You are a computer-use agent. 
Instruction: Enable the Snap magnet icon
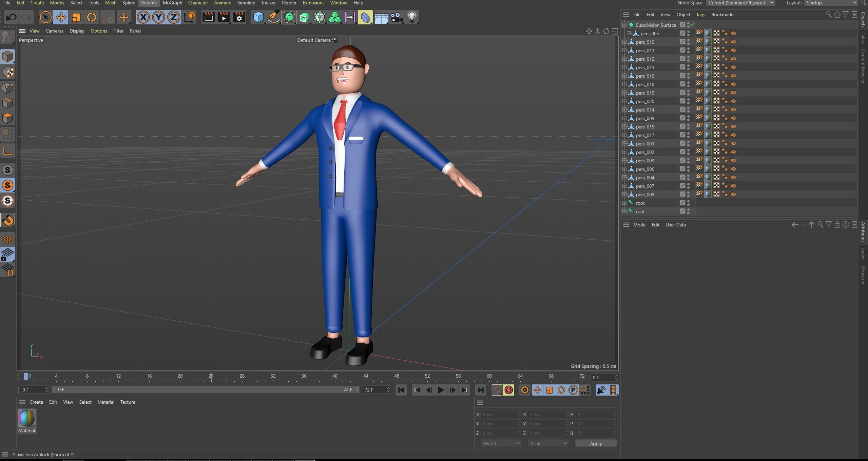(8, 220)
